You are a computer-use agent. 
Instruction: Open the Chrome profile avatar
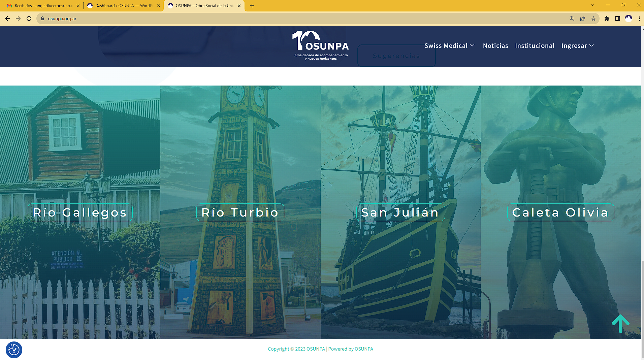point(629,19)
